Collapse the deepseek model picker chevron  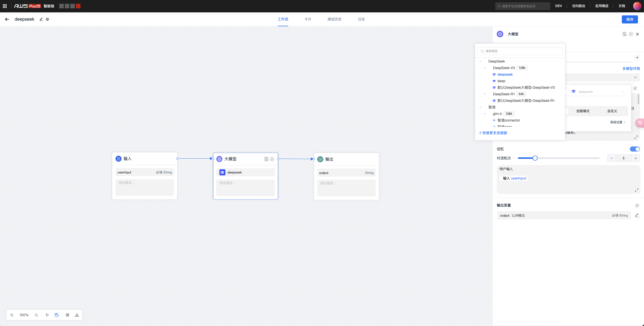point(623,92)
